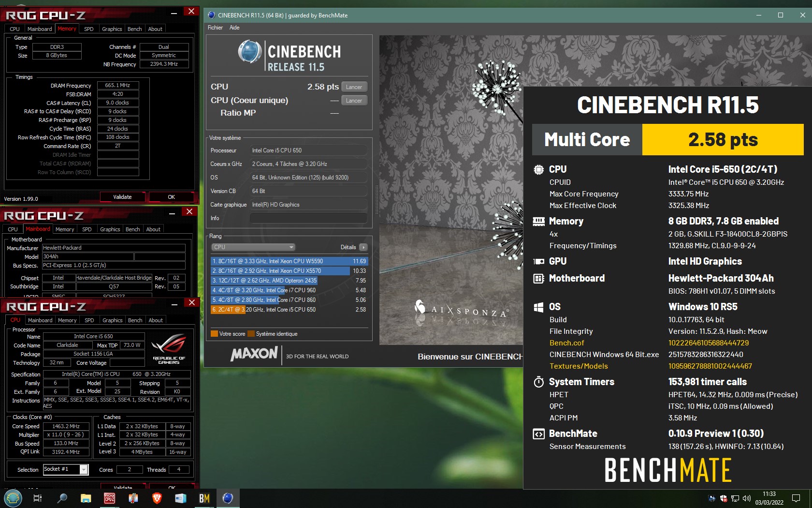Open Memory tab in the middle CPU-Z window

coord(65,229)
